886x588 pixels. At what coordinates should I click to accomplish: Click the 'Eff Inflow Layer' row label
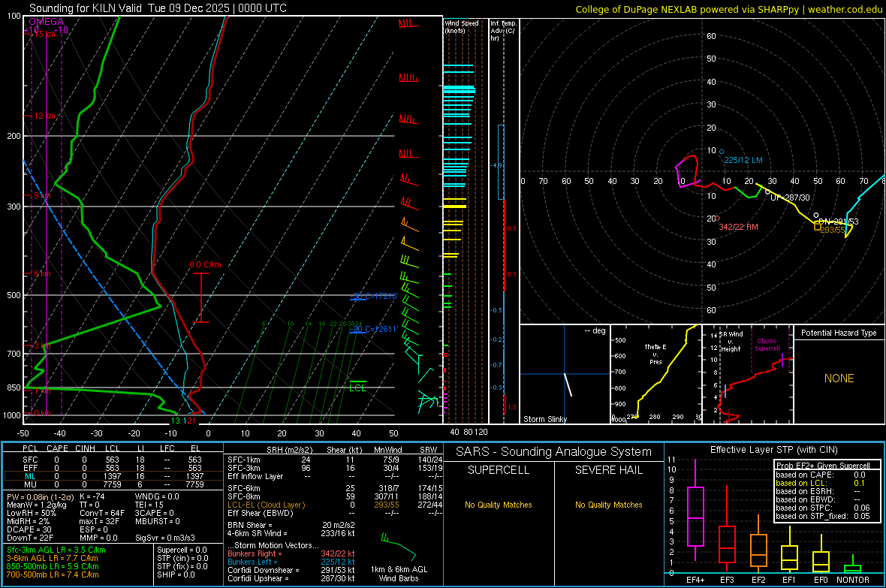(255, 476)
